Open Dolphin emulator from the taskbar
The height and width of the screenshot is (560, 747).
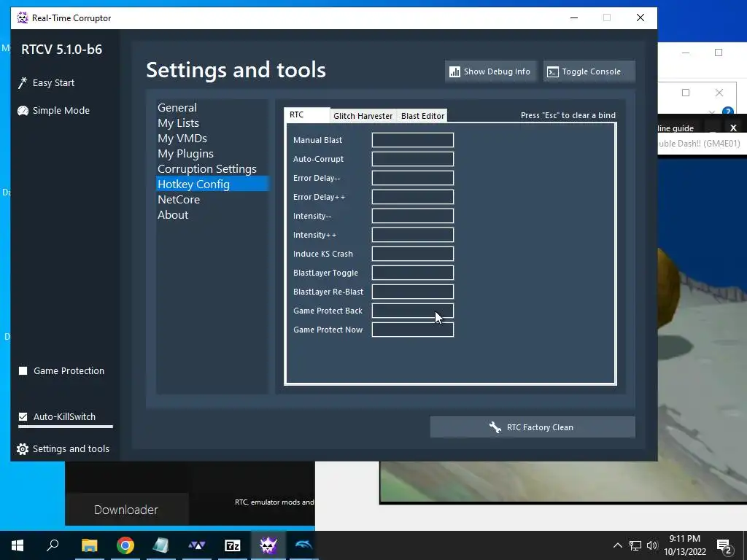303,545
